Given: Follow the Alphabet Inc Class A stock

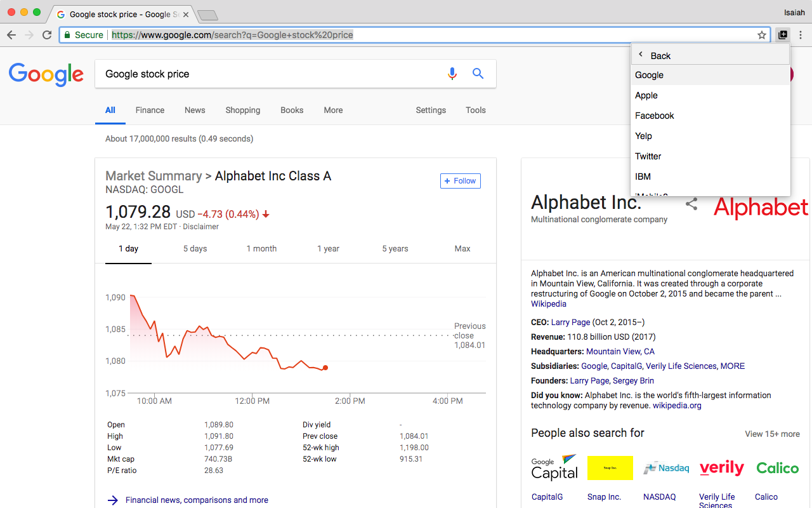Looking at the screenshot, I should tap(460, 181).
